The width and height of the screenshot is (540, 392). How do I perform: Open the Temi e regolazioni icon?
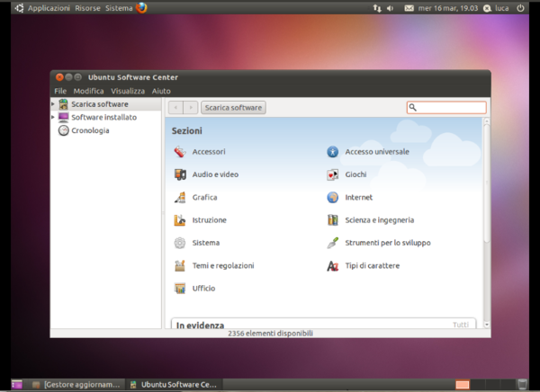pyautogui.click(x=180, y=266)
